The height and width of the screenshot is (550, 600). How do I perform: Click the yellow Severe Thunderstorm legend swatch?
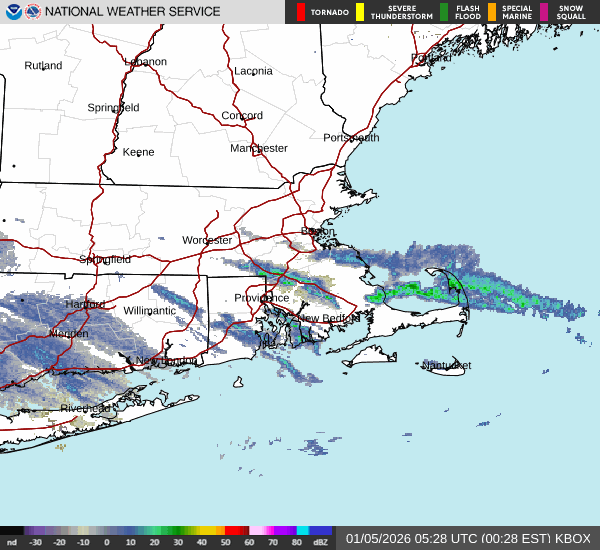(360, 12)
